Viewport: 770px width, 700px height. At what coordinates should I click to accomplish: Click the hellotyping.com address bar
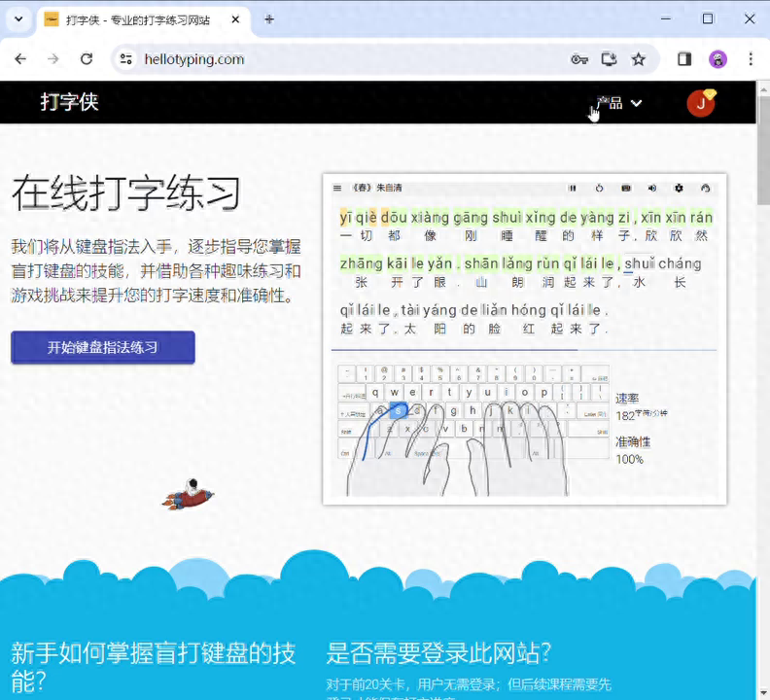[x=340, y=59]
